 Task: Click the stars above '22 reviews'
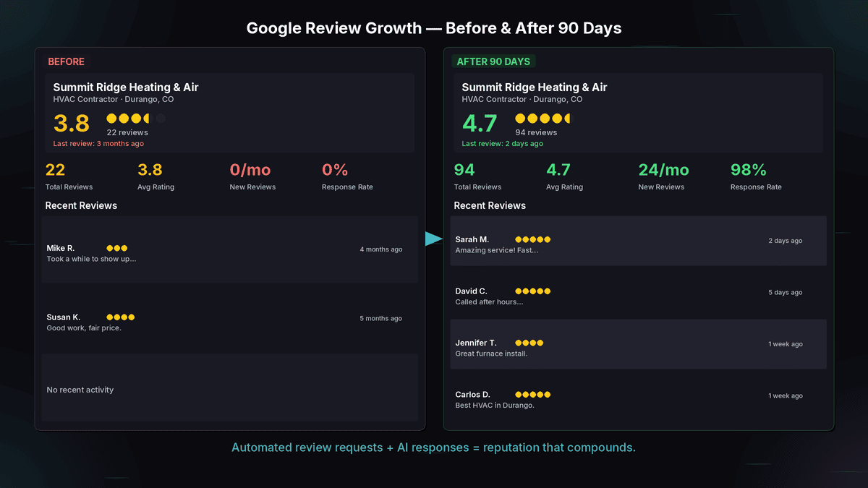tap(136, 119)
